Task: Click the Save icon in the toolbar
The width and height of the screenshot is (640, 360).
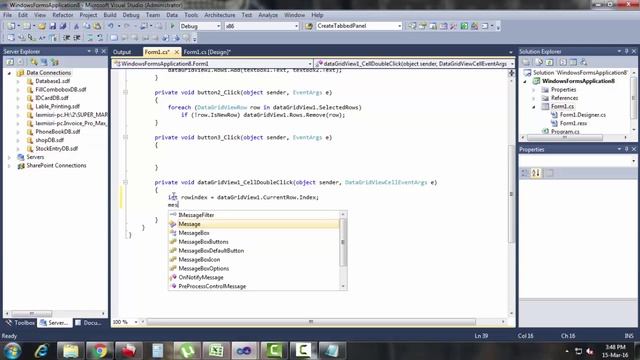Action: (53, 26)
